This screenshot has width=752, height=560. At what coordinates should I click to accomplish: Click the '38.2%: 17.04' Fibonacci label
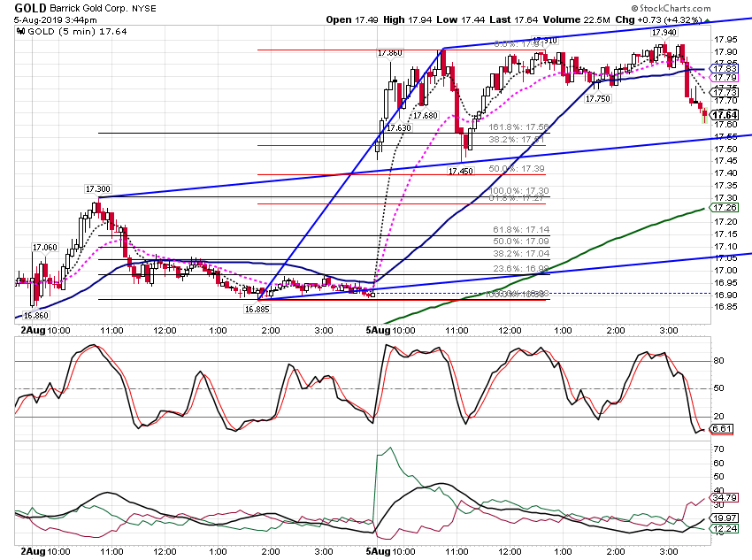pos(521,253)
